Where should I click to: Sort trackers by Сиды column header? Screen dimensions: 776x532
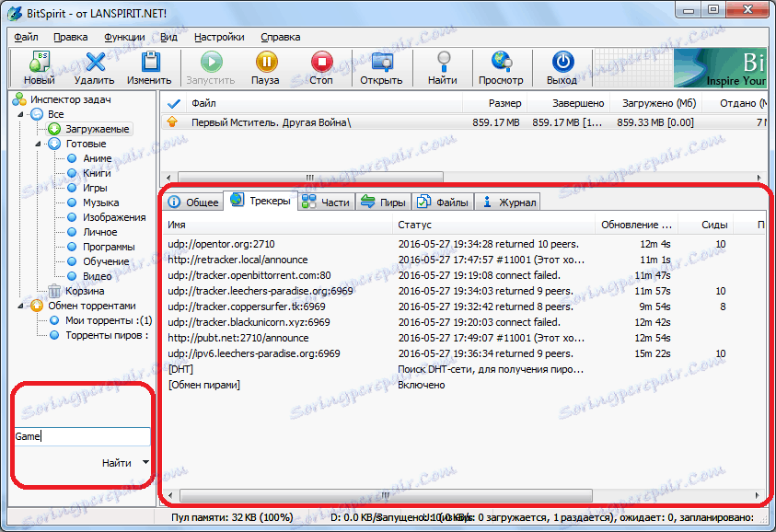706,225
